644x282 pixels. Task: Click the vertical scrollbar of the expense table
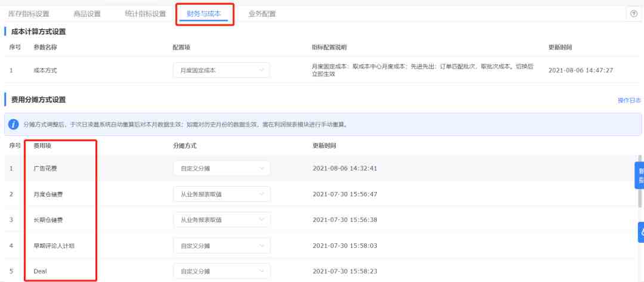tap(640, 181)
